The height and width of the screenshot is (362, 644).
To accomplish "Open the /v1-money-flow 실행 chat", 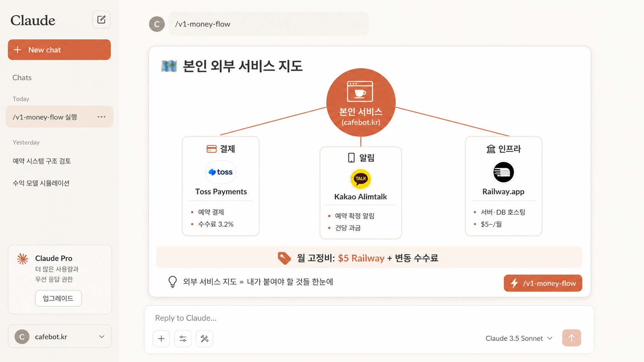I will (x=59, y=117).
